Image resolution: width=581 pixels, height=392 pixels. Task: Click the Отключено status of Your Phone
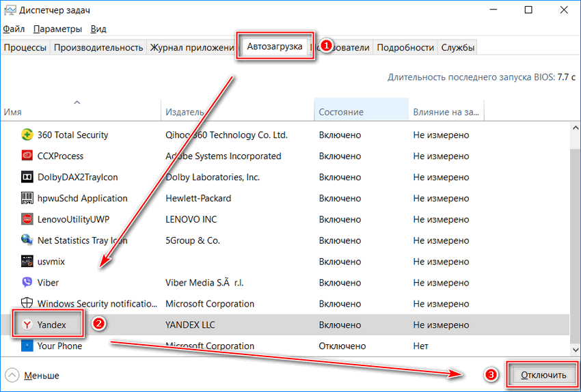point(342,346)
